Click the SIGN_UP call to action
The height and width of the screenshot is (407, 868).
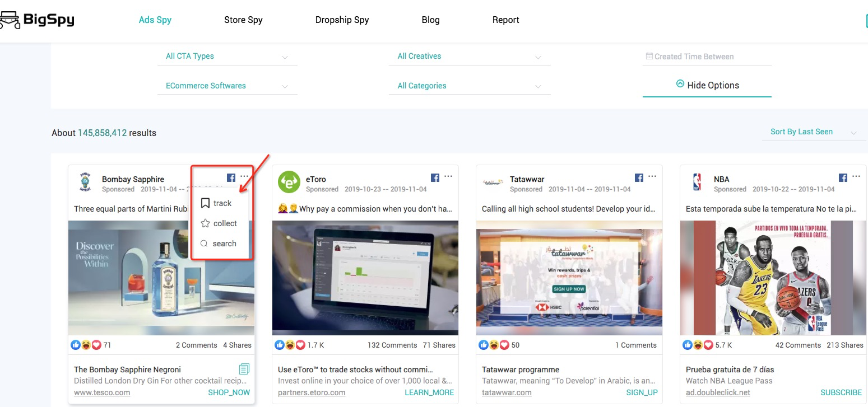642,392
